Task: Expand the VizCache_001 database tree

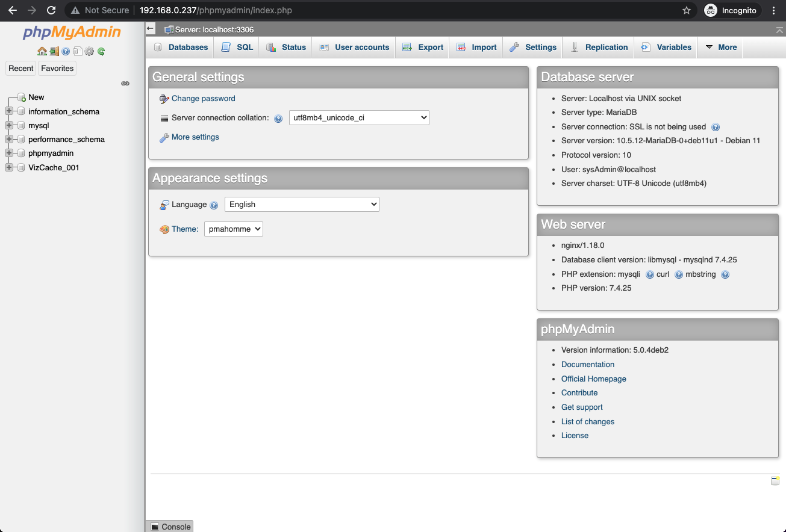Action: click(x=9, y=167)
